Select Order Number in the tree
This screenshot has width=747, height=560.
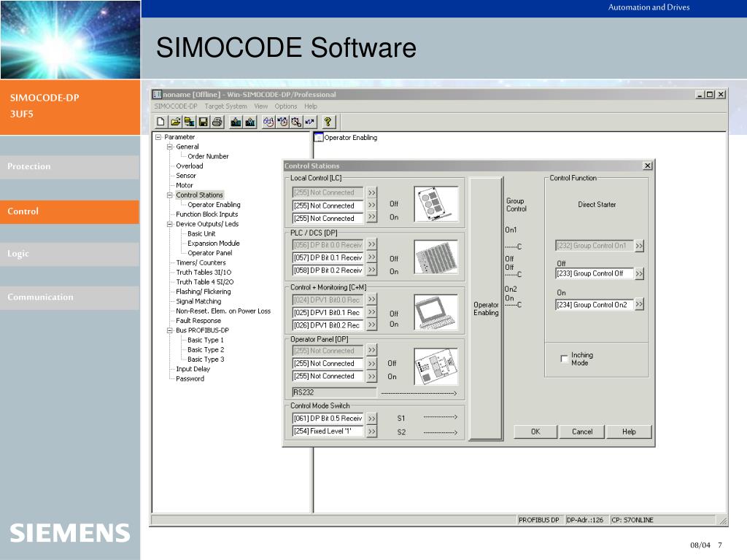(208, 156)
